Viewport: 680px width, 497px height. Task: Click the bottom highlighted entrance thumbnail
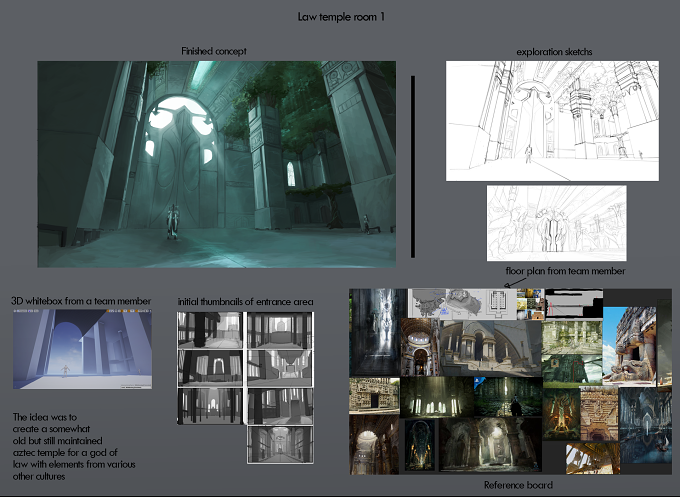280,445
